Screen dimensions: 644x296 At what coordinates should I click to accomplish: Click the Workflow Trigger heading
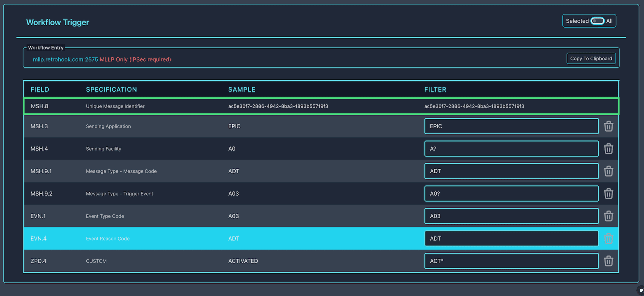tap(57, 22)
